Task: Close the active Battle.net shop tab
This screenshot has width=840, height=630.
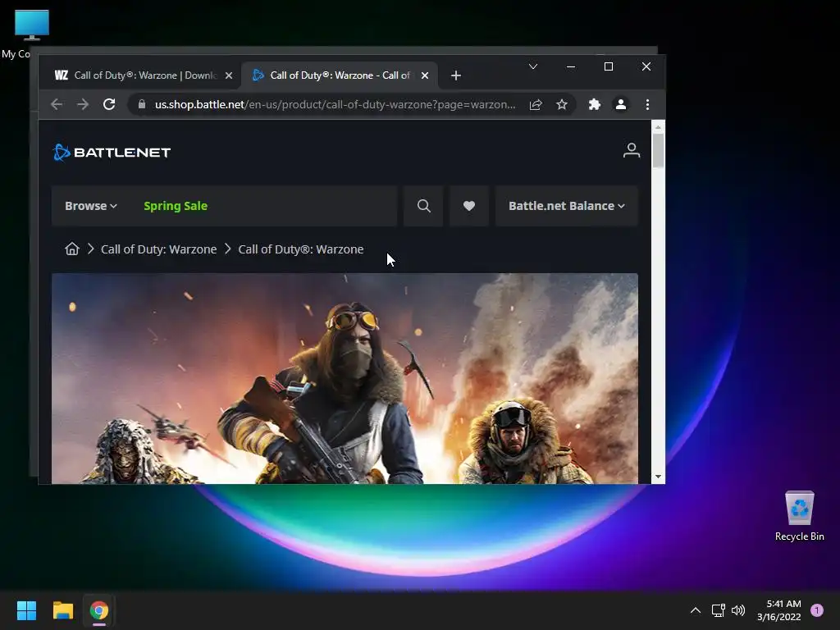Action: (x=425, y=75)
